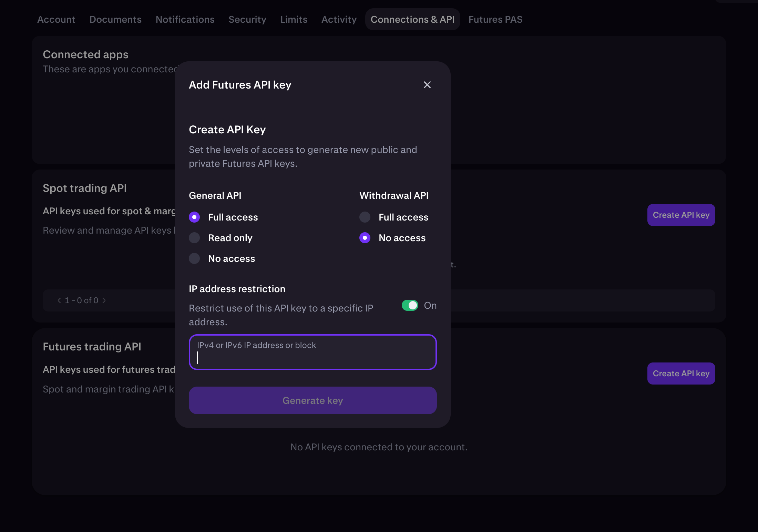Click the IPv4 or IPv6 address field
Screen dimensions: 758x532
point(313,352)
